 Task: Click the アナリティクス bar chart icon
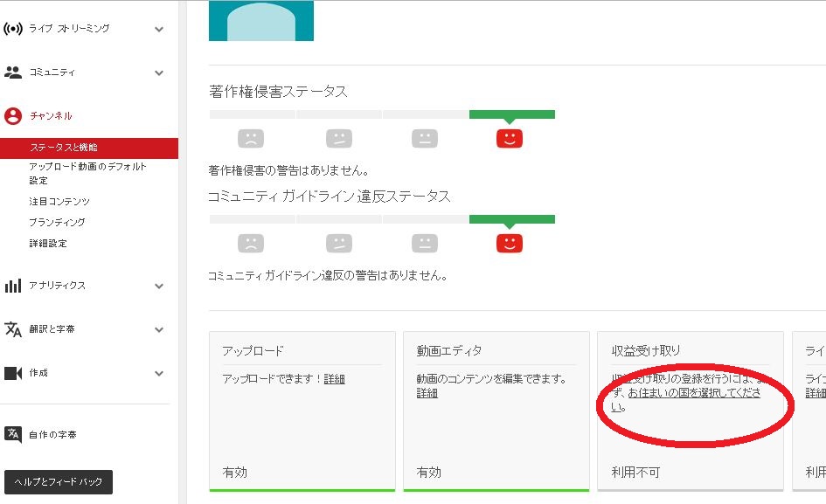(13, 286)
